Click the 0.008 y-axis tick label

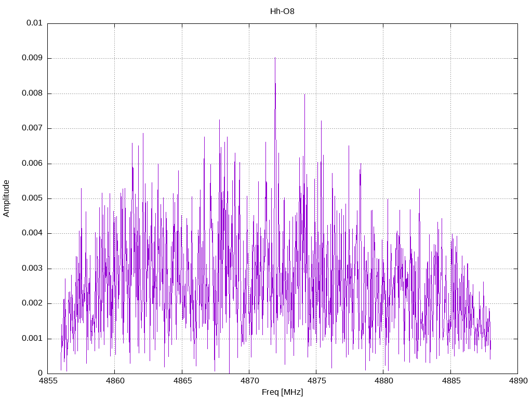(x=32, y=94)
